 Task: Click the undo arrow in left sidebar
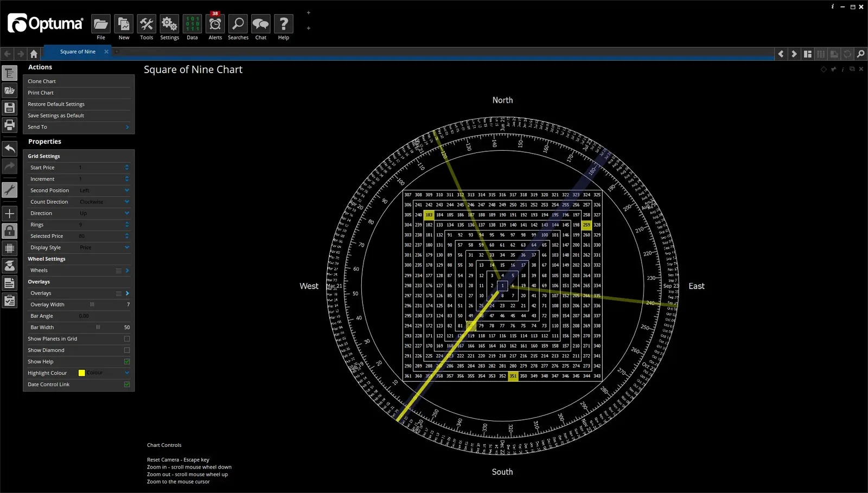(x=10, y=149)
